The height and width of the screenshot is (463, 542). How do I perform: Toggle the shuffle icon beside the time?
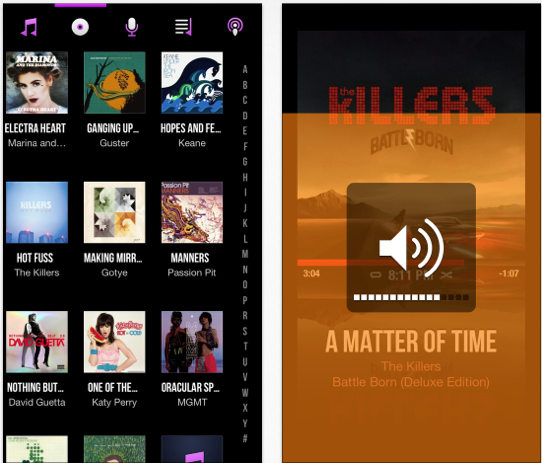[446, 275]
